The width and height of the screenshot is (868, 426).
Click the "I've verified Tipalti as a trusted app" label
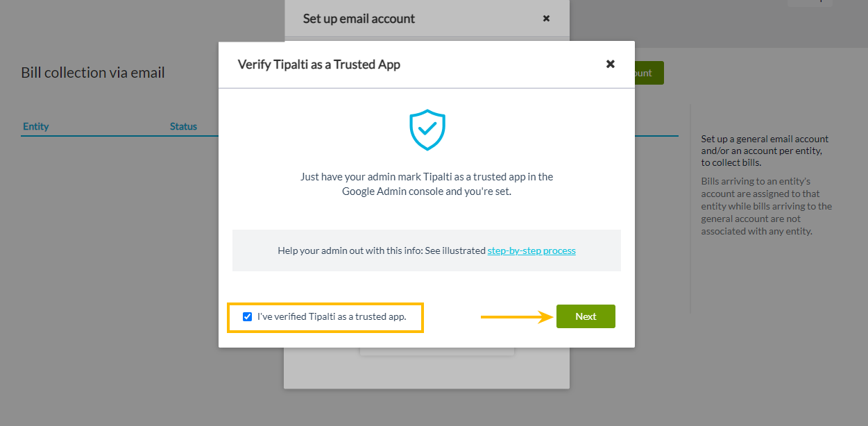pos(332,316)
